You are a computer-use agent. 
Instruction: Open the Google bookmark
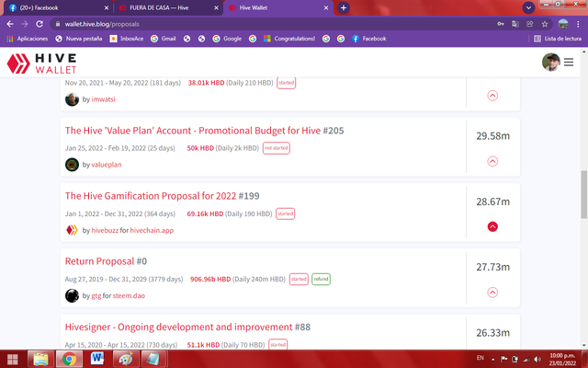point(227,39)
